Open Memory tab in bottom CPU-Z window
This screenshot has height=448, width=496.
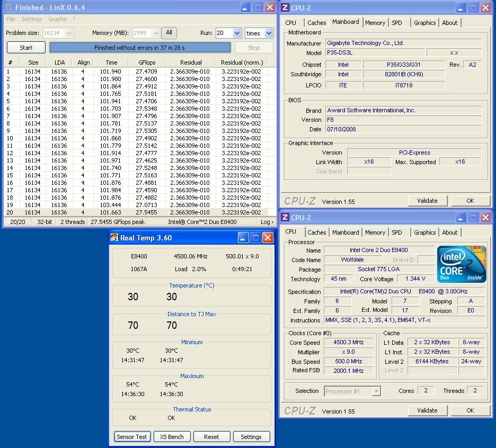point(375,232)
